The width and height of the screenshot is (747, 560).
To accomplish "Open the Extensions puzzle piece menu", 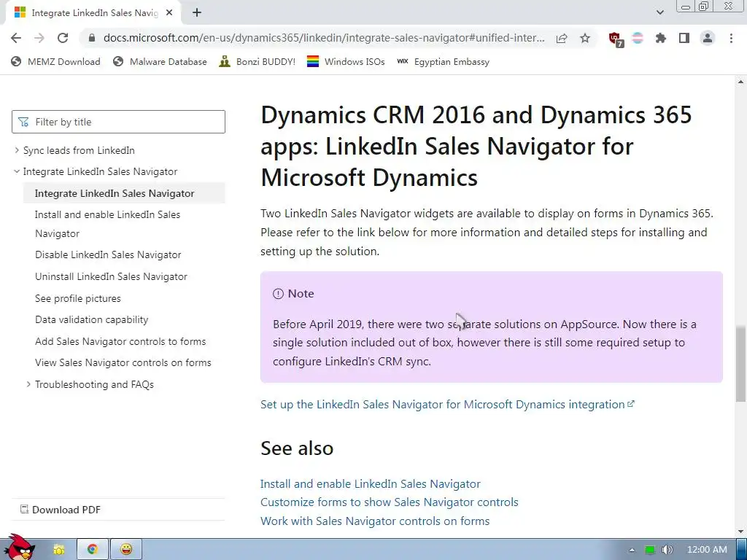I will click(661, 38).
